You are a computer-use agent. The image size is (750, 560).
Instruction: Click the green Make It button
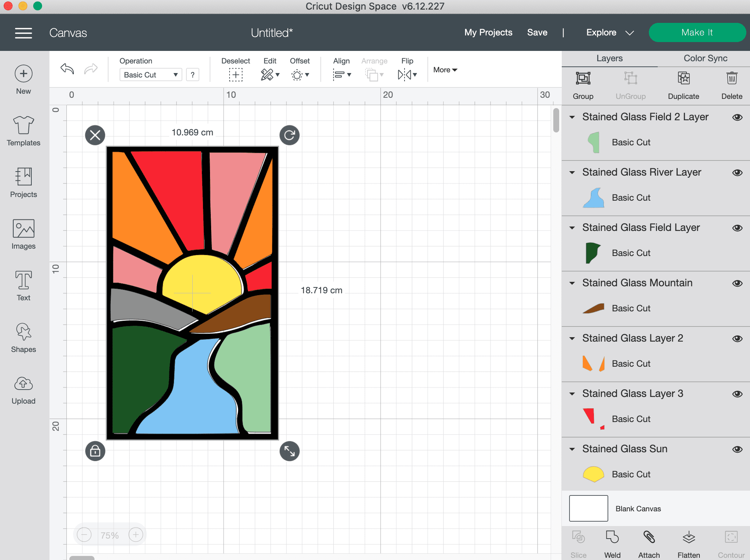pos(697,32)
